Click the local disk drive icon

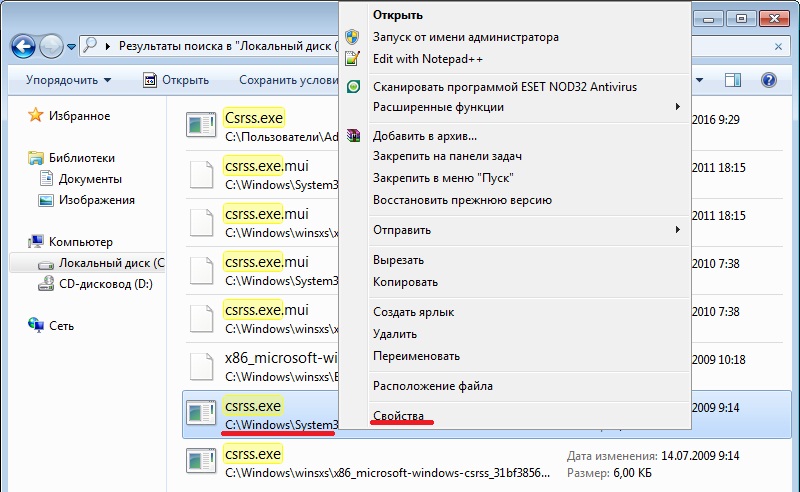[x=46, y=264]
